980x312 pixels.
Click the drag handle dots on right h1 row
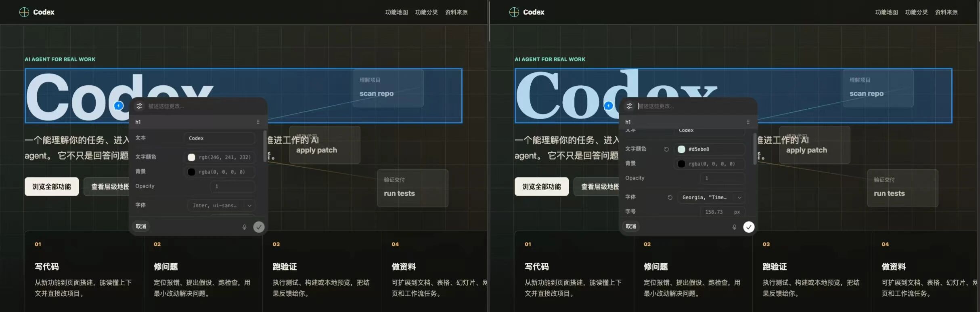[x=748, y=122]
